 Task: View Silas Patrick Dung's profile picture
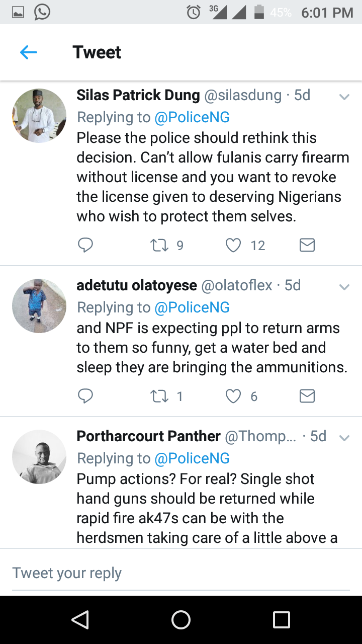(39, 116)
